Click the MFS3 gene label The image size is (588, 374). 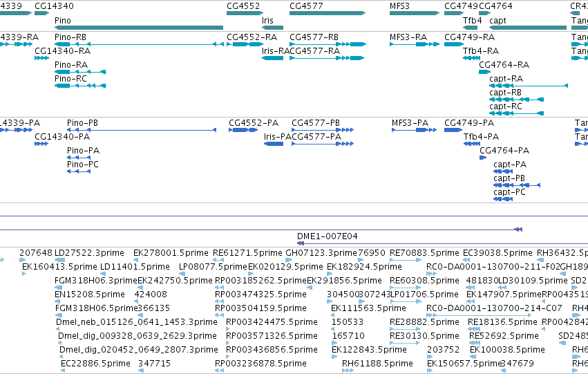[399, 6]
